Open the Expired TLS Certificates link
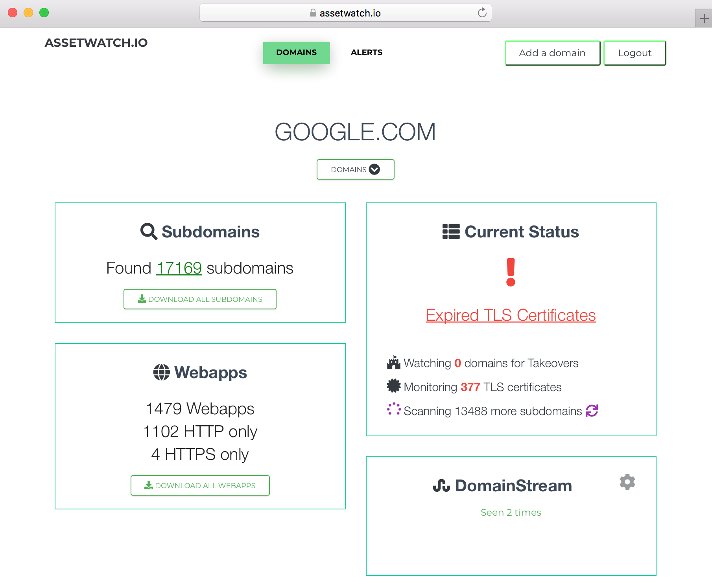This screenshot has height=588, width=712. (511, 315)
